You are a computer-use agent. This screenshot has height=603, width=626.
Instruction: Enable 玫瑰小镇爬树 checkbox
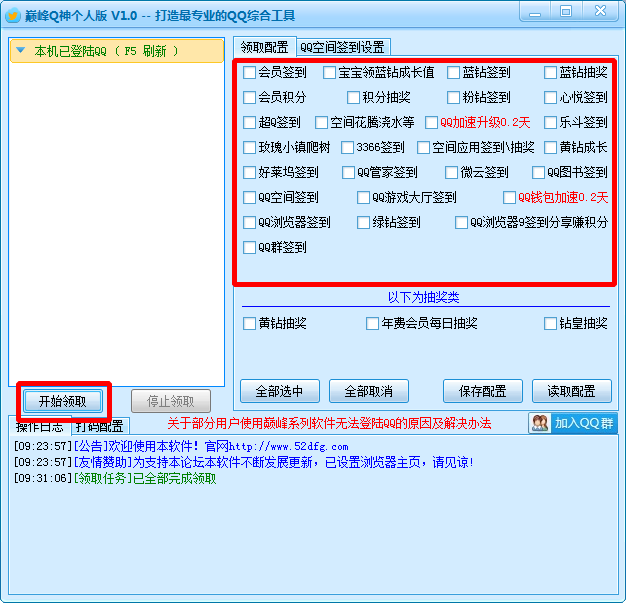[x=250, y=147]
